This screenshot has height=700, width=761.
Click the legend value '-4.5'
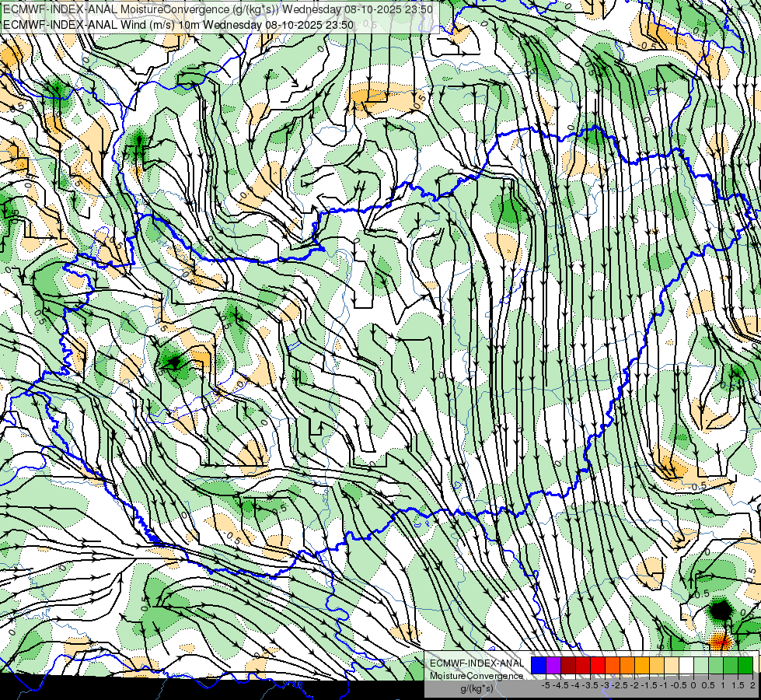[x=561, y=685]
